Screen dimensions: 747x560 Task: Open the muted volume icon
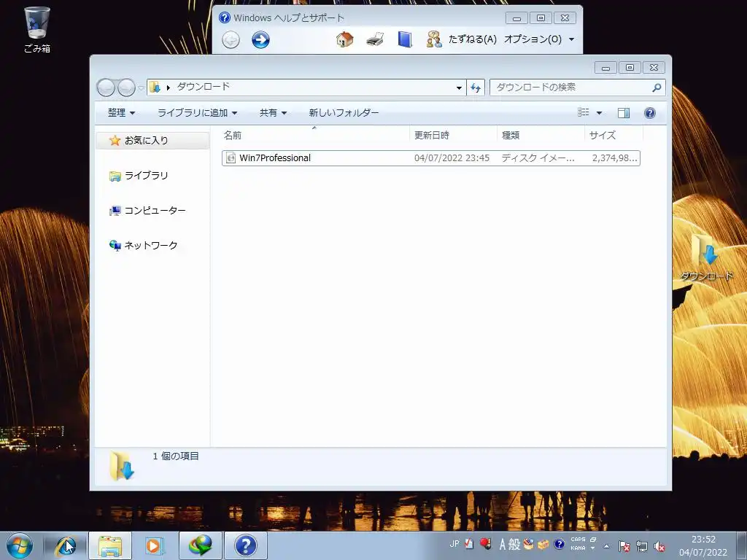[659, 547]
